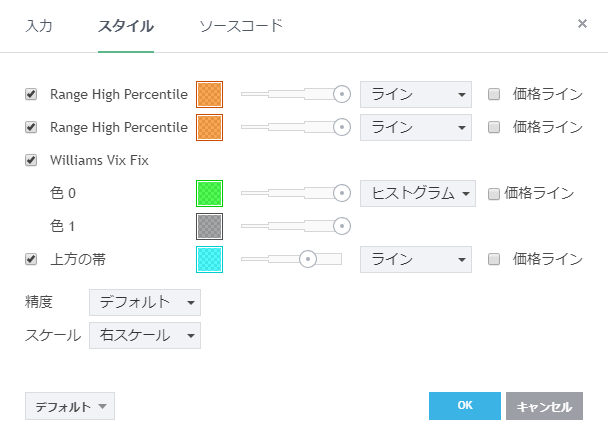Close the settings dialog with the X
The width and height of the screenshot is (608, 444).
(582, 22)
